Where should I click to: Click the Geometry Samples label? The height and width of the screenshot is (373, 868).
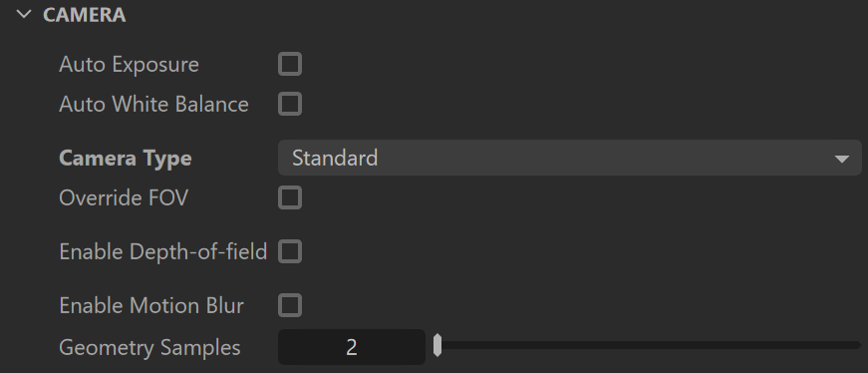[150, 347]
